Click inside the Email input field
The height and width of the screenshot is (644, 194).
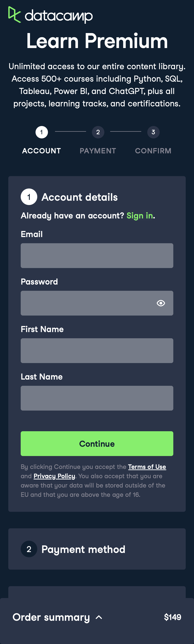pos(97,255)
